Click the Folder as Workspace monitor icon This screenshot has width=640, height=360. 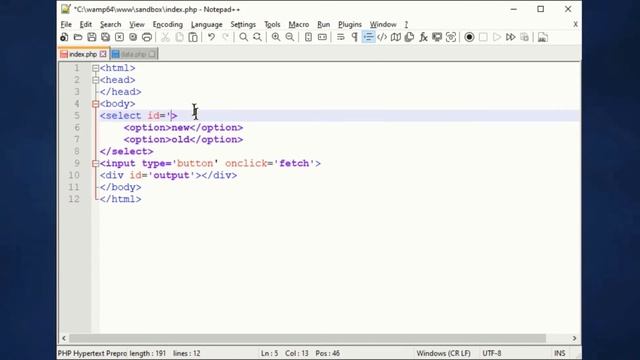(437, 37)
